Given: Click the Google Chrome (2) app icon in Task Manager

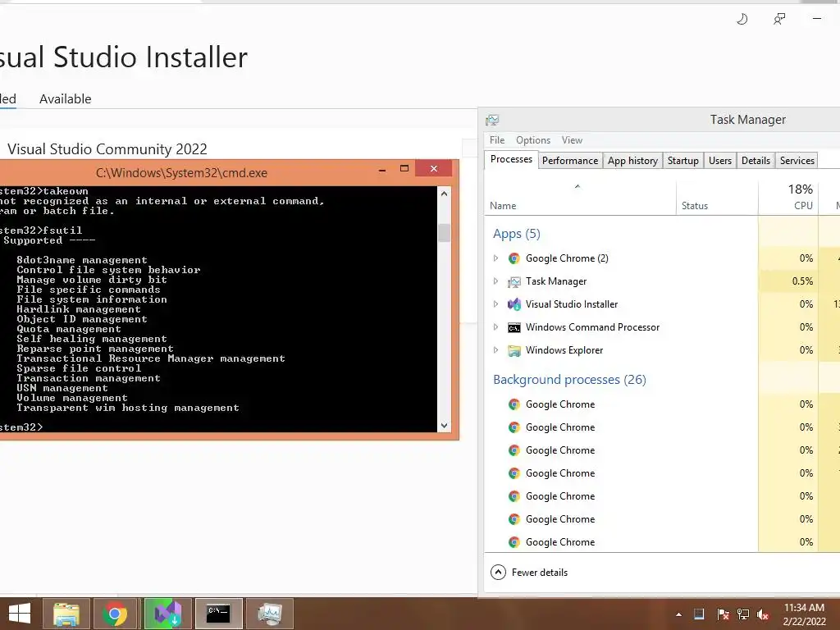Looking at the screenshot, I should point(514,258).
